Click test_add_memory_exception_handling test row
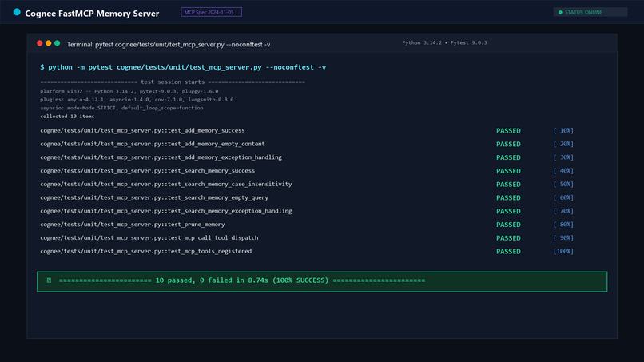The image size is (644, 362). [x=307, y=157]
